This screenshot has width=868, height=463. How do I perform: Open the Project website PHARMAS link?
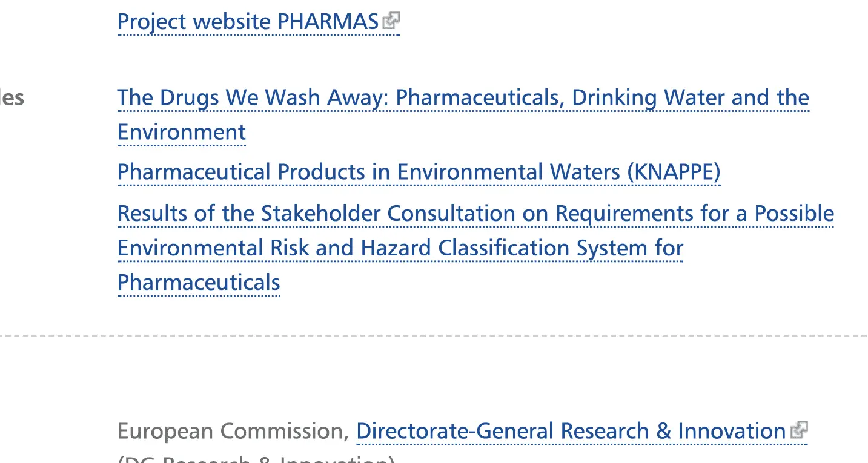(x=248, y=22)
